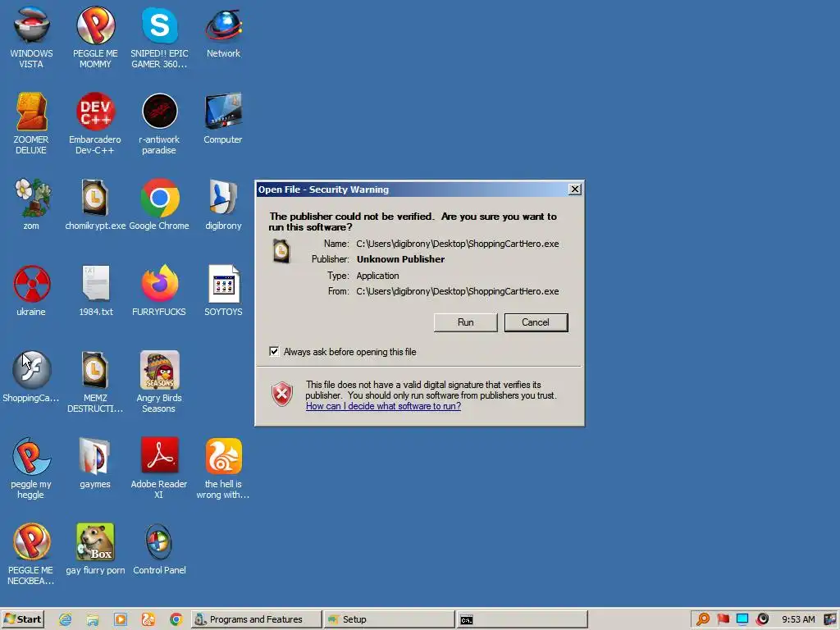Launch Google Chrome from the desktop
This screenshot has width=840, height=630.
click(159, 204)
